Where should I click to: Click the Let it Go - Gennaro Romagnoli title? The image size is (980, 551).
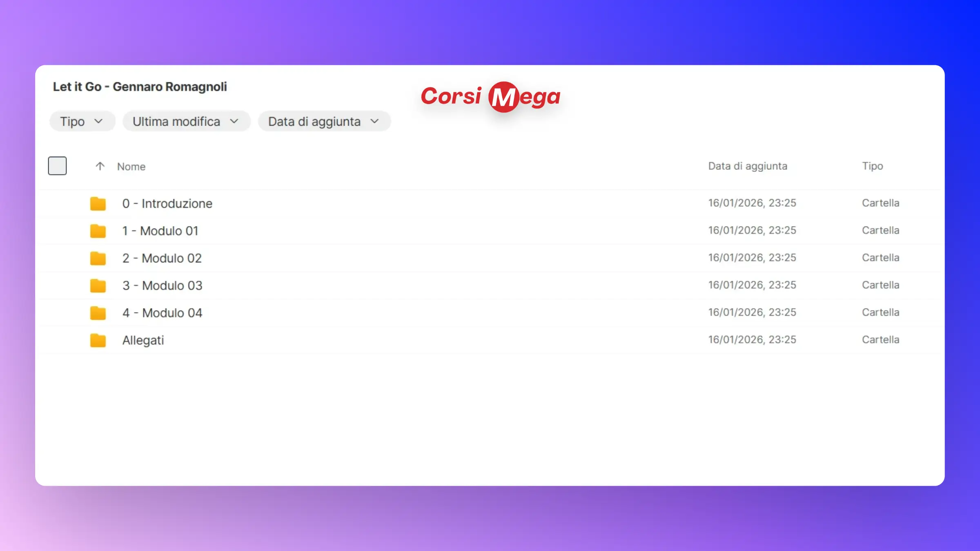click(x=140, y=87)
